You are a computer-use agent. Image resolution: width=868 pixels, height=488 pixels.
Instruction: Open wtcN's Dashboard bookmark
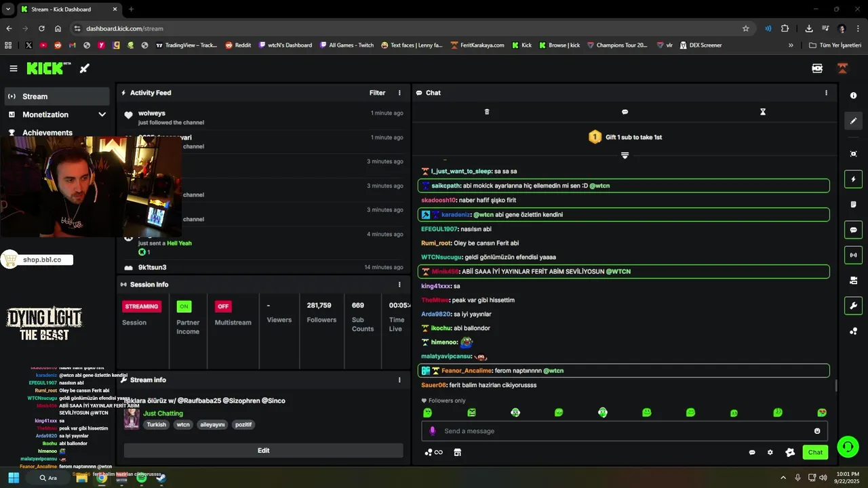pos(285,45)
